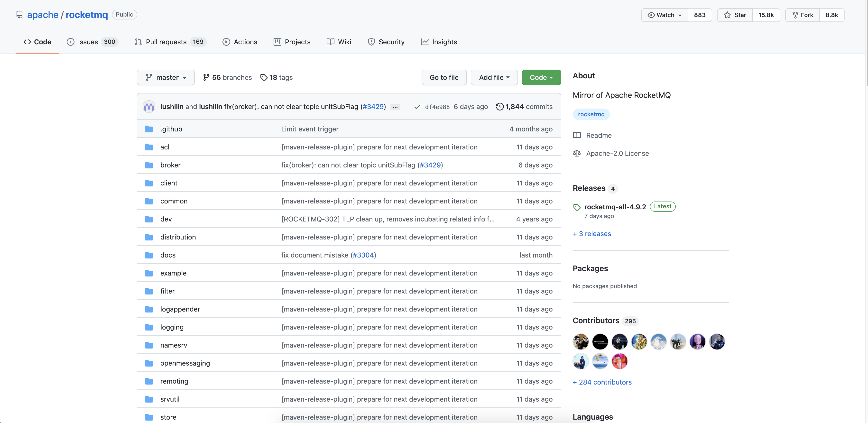Open the master branch selector dropdown
The image size is (868, 423).
pyautogui.click(x=166, y=78)
